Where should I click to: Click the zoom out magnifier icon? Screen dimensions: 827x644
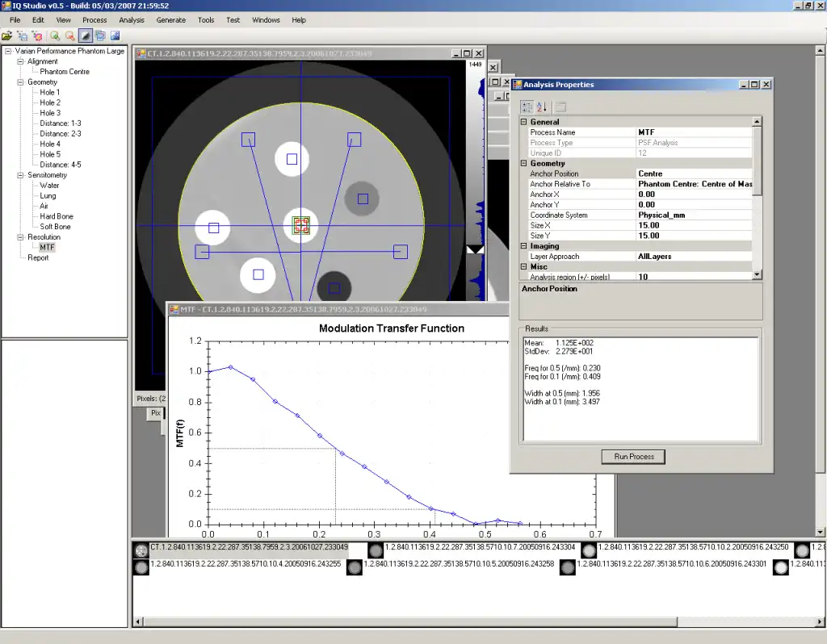point(69,36)
